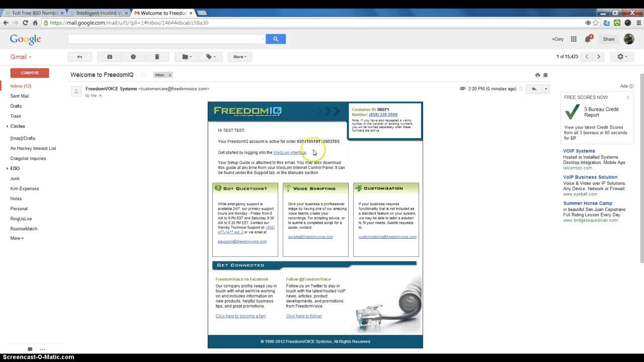
Task: Open a new browser tab
Action: point(202,13)
